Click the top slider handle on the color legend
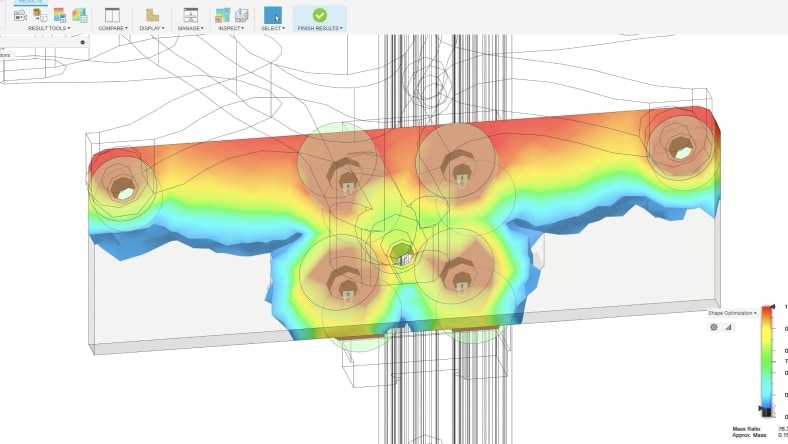This screenshot has width=788, height=444. tap(772, 306)
